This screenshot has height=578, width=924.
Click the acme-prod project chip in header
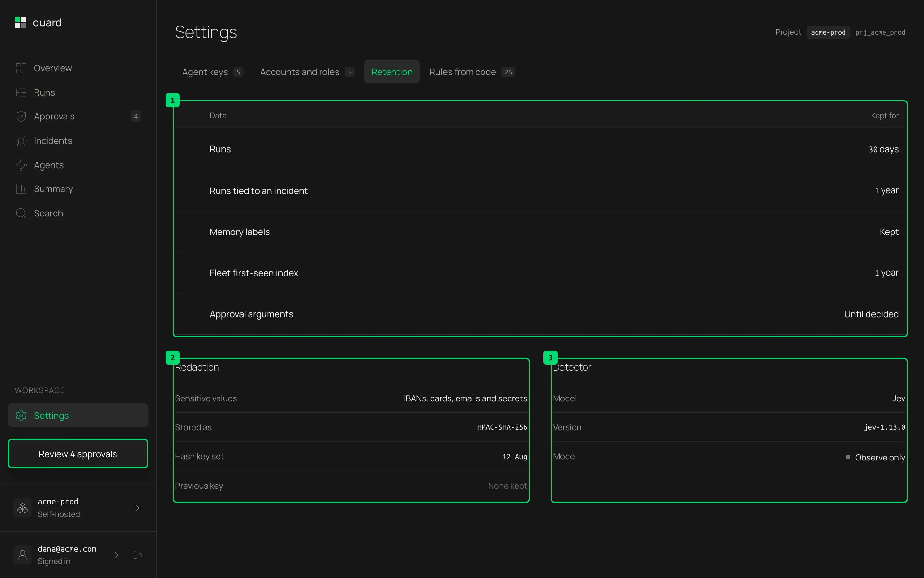[828, 32]
